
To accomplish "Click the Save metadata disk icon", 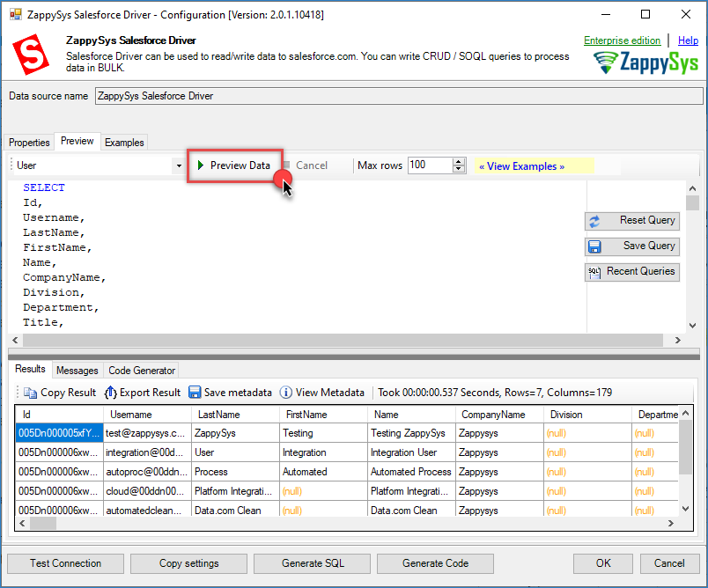I will (x=195, y=393).
